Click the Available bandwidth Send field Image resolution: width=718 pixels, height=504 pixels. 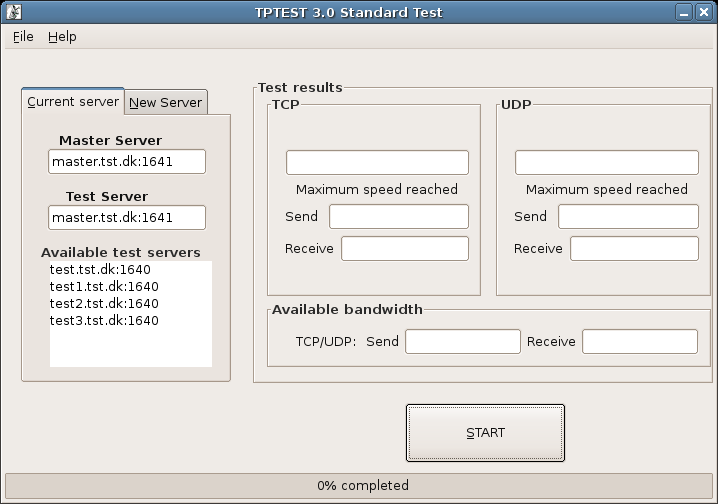[x=463, y=341]
